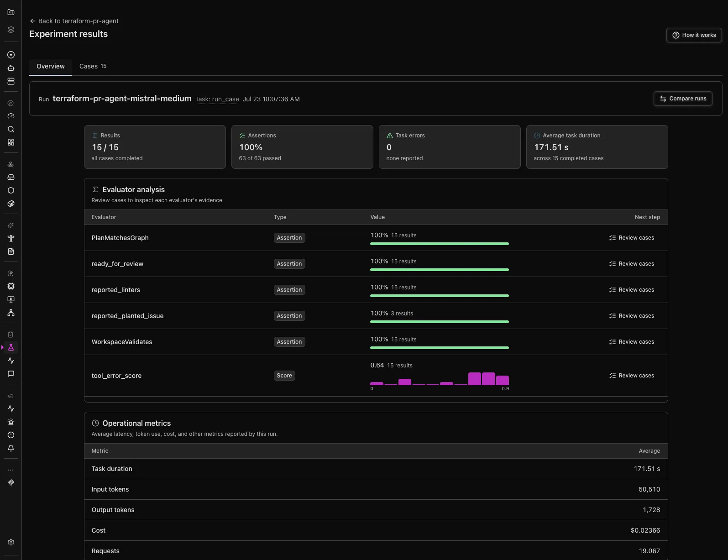Click the Input tokens value 50,510

click(649, 489)
